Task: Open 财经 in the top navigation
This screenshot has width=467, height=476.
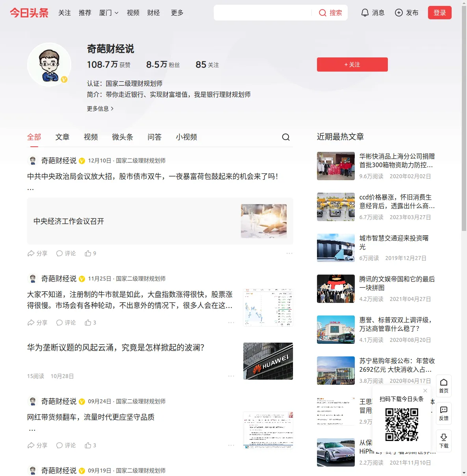Action: pyautogui.click(x=154, y=13)
